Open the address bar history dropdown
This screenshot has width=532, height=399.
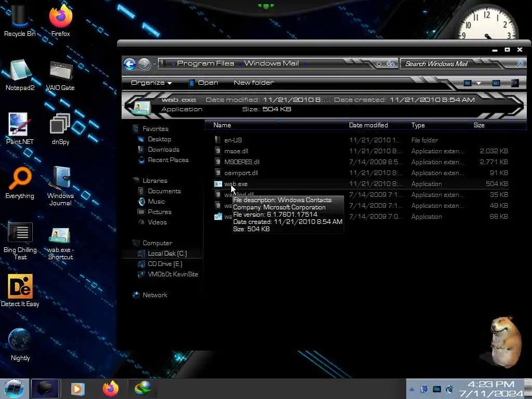(x=379, y=64)
